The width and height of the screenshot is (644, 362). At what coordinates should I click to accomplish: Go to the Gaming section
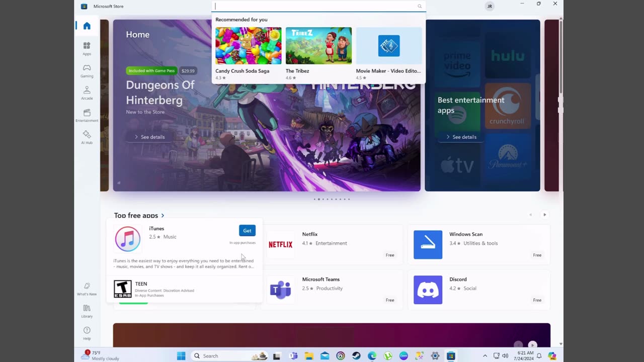point(87,71)
